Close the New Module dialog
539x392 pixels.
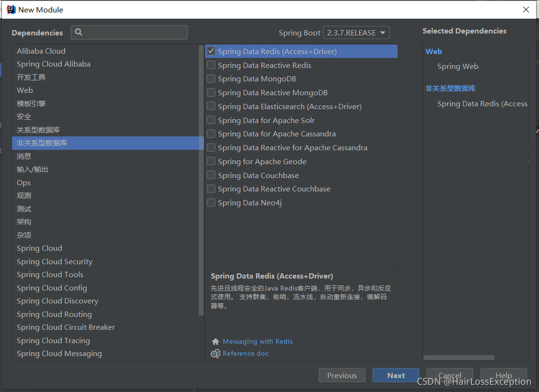tap(526, 10)
